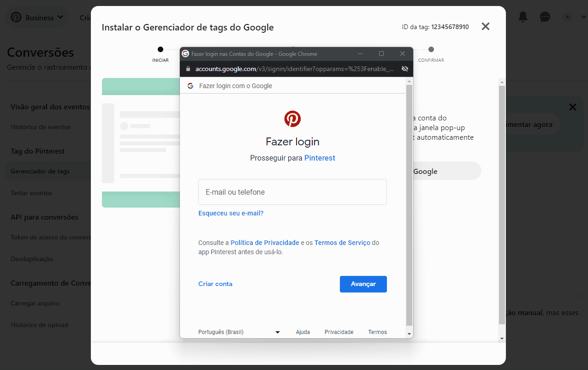Image resolution: width=588 pixels, height=370 pixels.
Task: Close the Google login popup window
Action: [403, 54]
